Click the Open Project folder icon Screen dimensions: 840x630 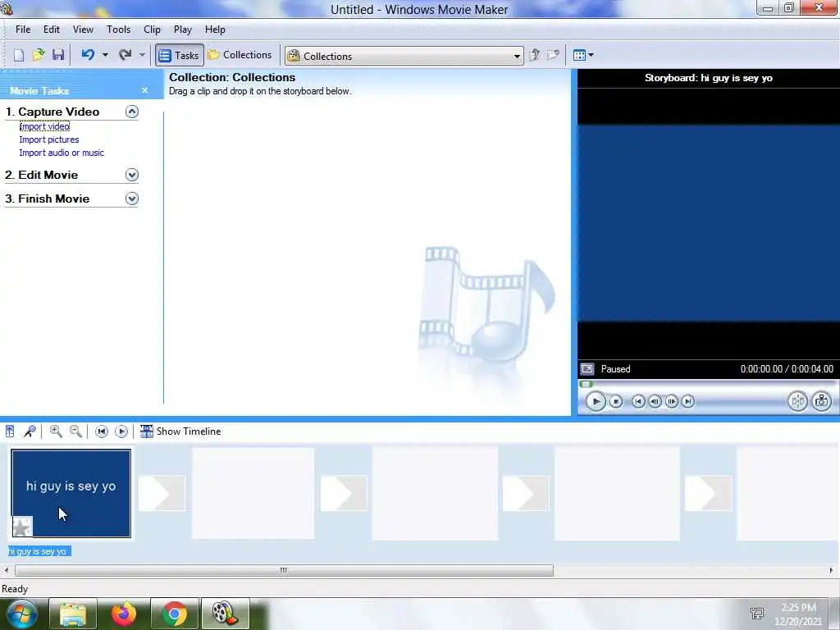coord(39,55)
